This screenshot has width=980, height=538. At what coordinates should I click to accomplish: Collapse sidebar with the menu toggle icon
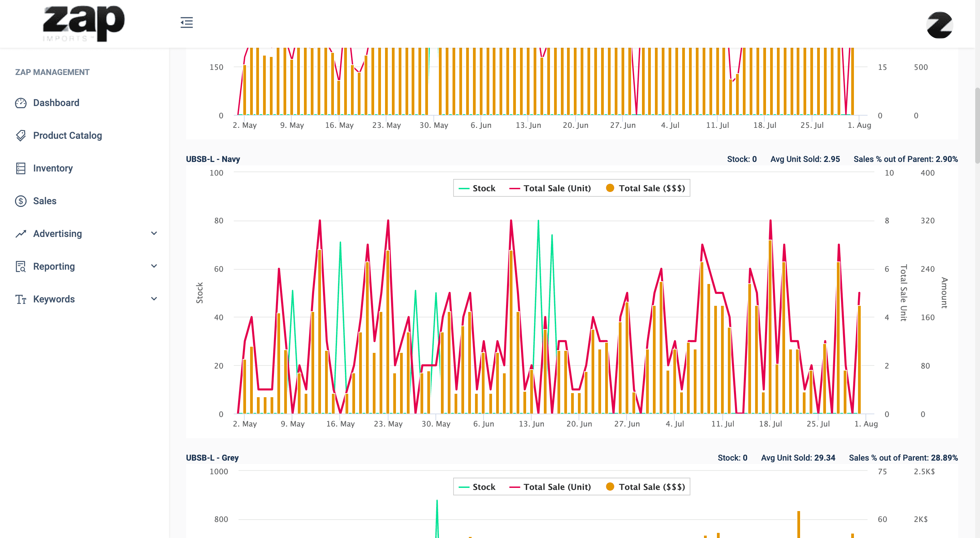click(x=186, y=23)
